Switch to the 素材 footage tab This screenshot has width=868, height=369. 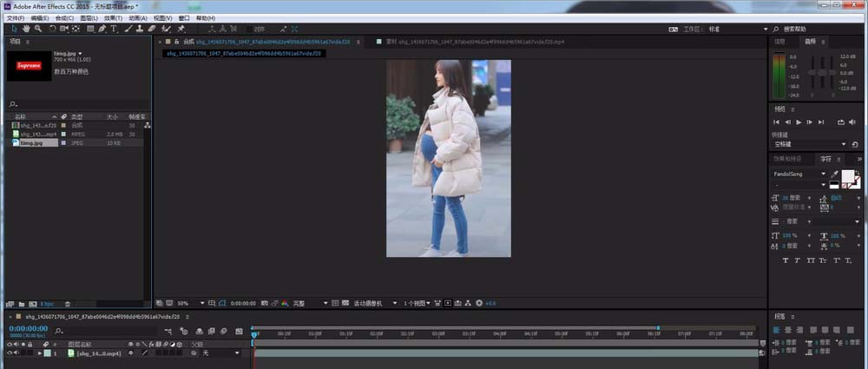475,42
